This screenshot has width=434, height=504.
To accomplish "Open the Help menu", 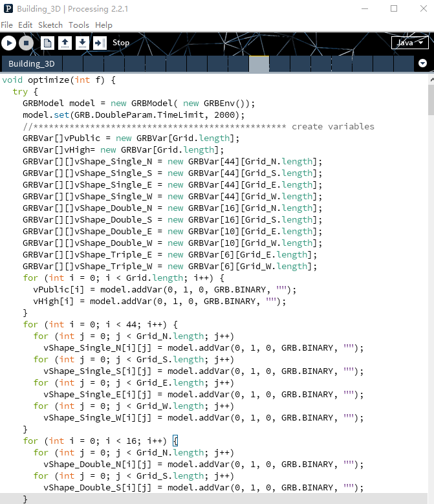I will click(x=103, y=25).
